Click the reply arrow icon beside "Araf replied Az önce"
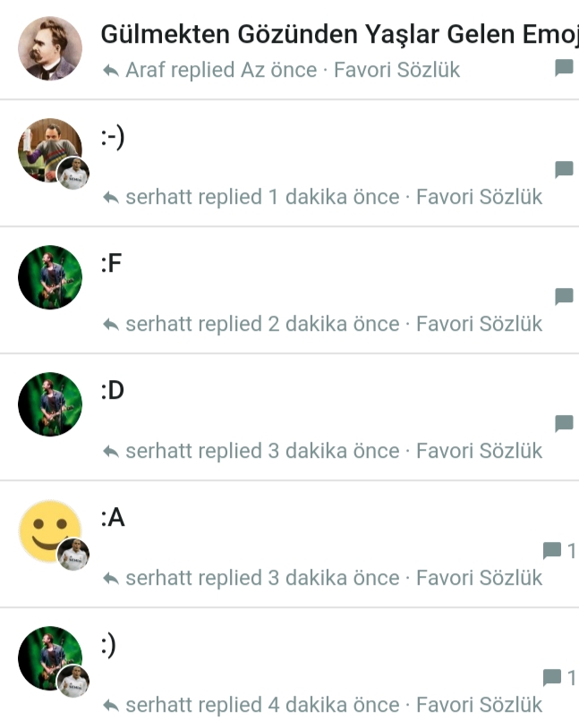This screenshot has height=728, width=579. (x=111, y=71)
